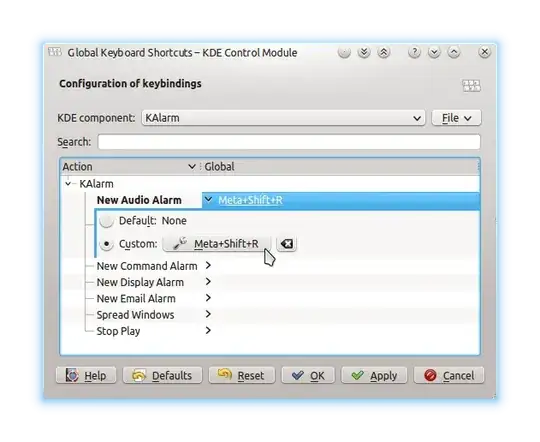Image resolution: width=540 pixels, height=442 pixels.
Task: Click the Apply button
Action: [x=374, y=375]
